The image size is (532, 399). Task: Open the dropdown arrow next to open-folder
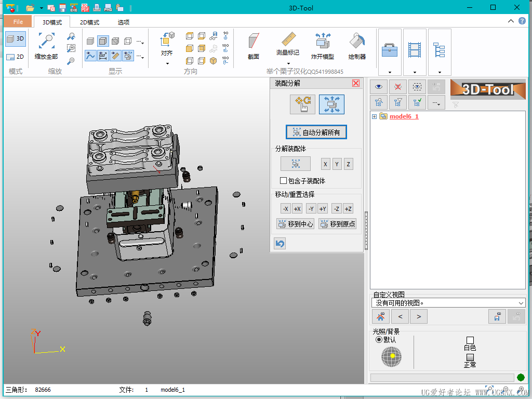tap(42, 8)
